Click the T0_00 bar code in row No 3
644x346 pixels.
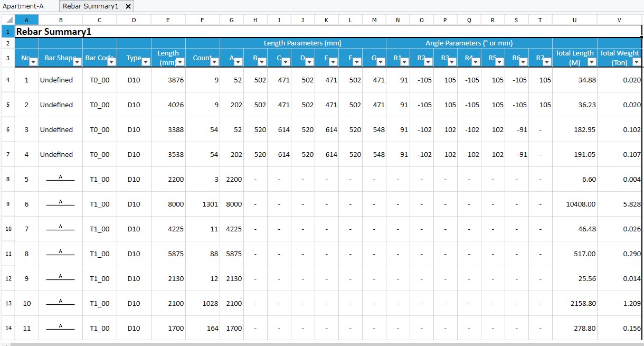100,129
